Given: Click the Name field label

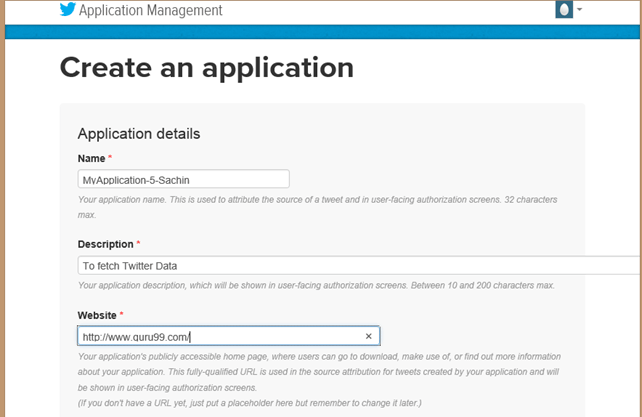Looking at the screenshot, I should [x=92, y=159].
